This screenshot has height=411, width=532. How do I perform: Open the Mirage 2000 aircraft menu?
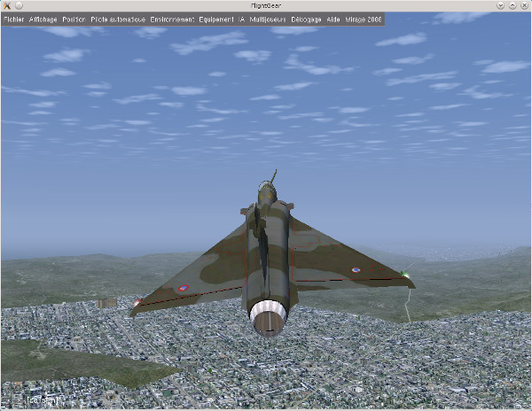(x=363, y=19)
